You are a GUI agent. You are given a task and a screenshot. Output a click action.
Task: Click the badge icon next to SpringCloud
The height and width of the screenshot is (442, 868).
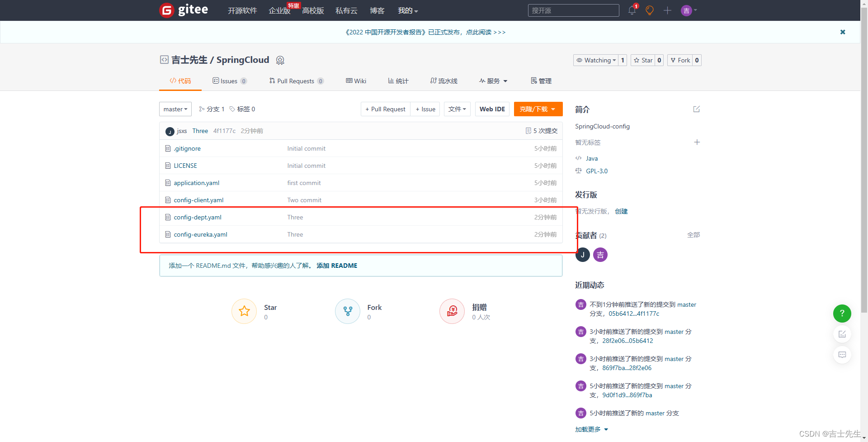click(x=280, y=60)
